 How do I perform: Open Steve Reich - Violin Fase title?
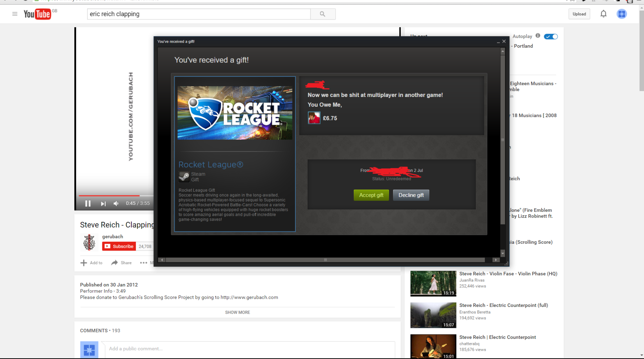coord(508,274)
